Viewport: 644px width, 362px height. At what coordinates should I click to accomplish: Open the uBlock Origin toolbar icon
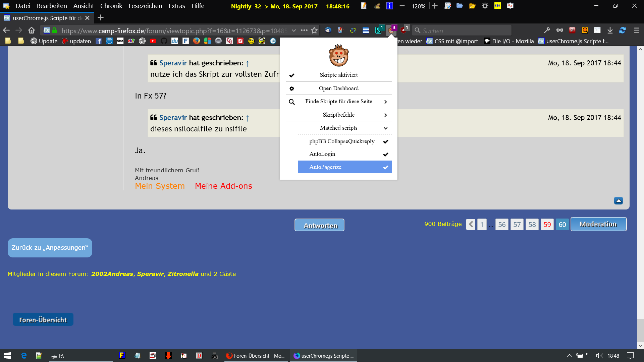point(404,30)
